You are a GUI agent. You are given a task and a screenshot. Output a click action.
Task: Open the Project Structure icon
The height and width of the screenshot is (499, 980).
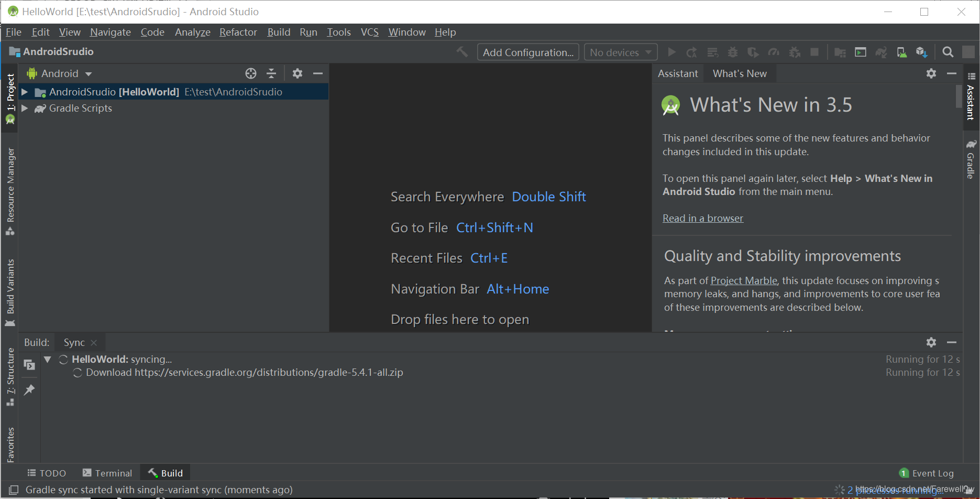[x=840, y=52]
